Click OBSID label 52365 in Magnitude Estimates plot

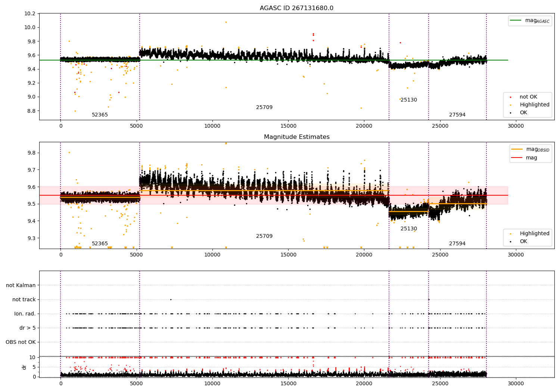click(x=100, y=244)
